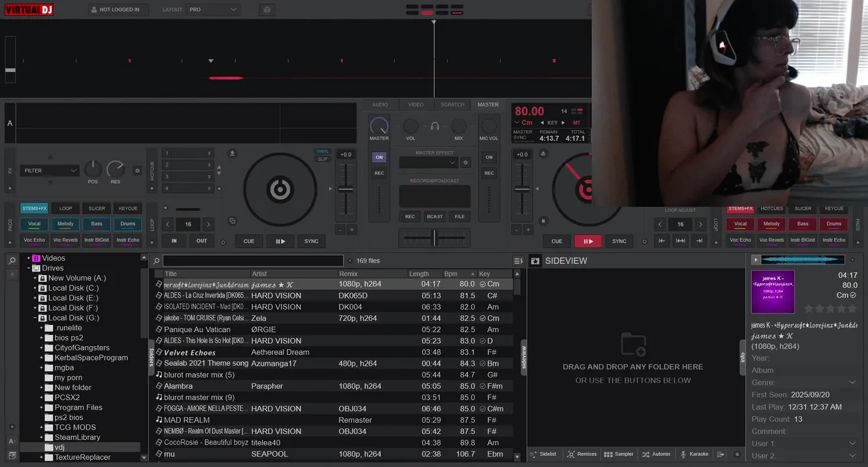Toggle master ON button in mixer
868x467 pixels.
click(x=379, y=157)
